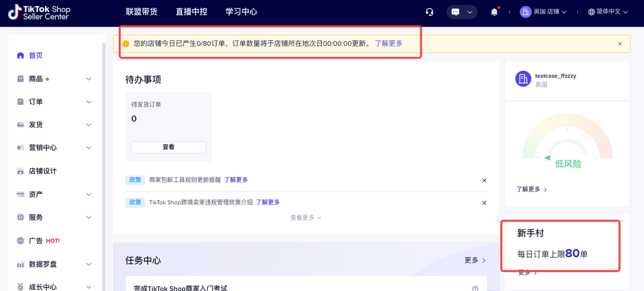Click the 首页 home icon
The height and width of the screenshot is (291, 644).
21,55
